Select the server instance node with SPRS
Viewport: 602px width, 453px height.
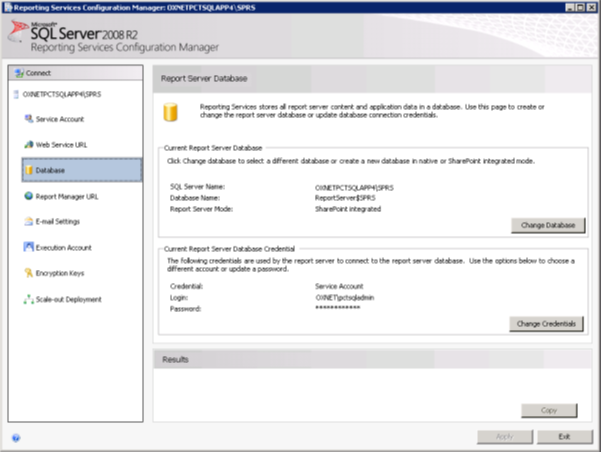tap(62, 94)
